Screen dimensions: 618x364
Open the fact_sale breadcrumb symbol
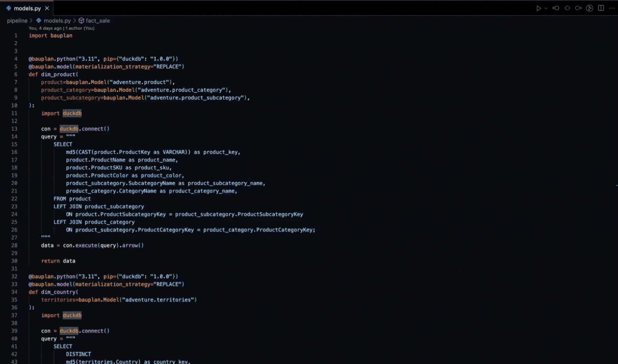pos(98,21)
